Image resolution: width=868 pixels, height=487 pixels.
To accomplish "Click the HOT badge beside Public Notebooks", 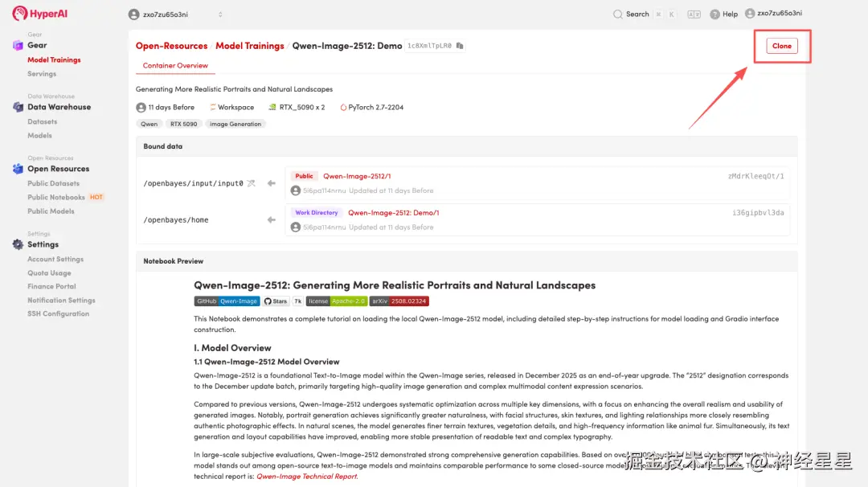I will click(x=96, y=197).
